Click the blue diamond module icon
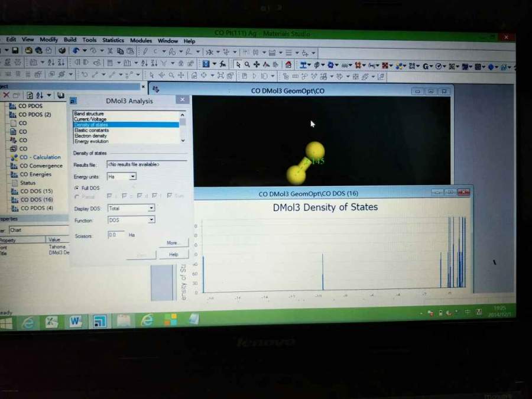Image resolution: width=532 pixels, height=399 pixels. 491,67
